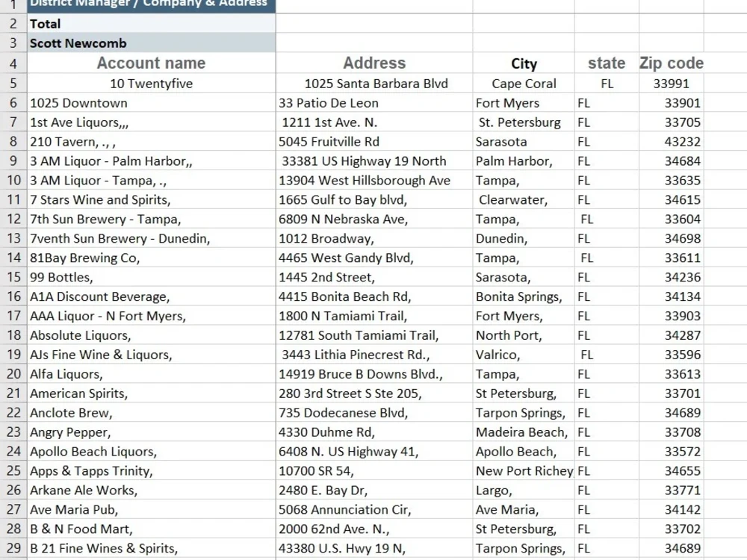
Task: Click the 'Apollo Beach Liquors,' cell
Action: 151,452
